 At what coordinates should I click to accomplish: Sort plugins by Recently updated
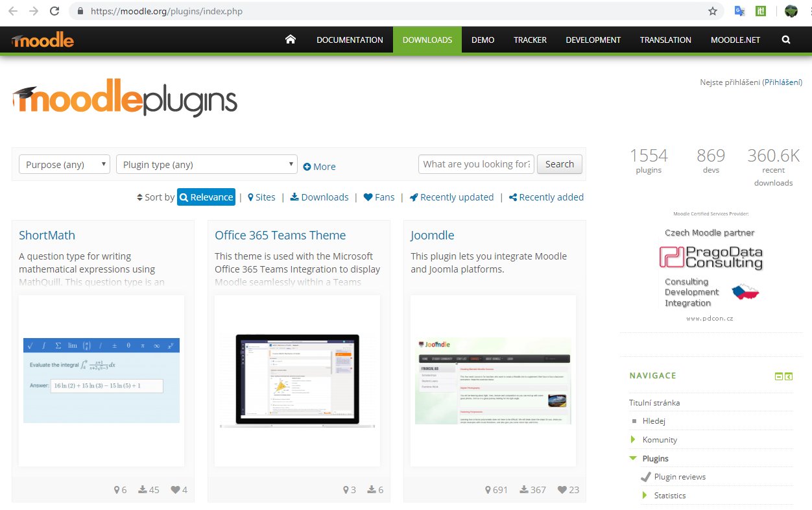pyautogui.click(x=451, y=197)
